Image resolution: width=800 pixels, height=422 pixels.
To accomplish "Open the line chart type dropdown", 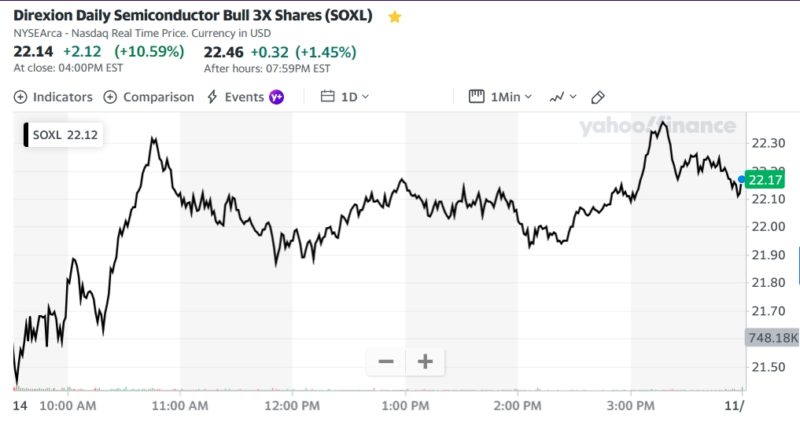I will tap(562, 97).
